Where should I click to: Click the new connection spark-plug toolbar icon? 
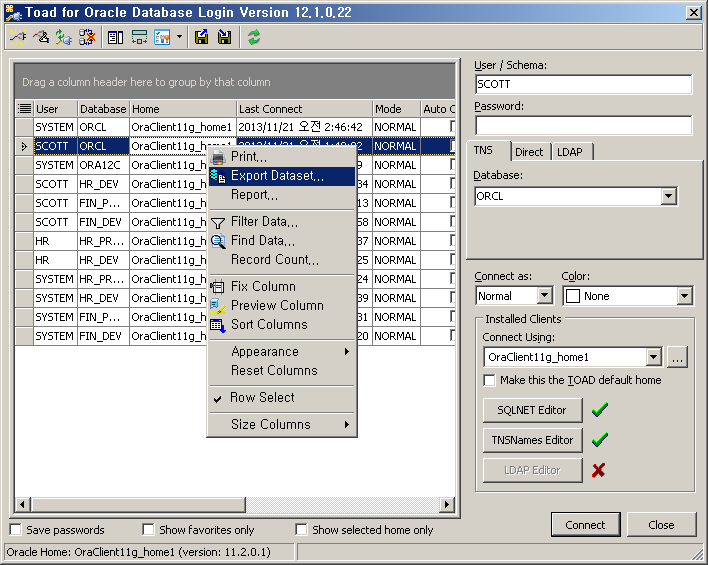tap(18, 37)
